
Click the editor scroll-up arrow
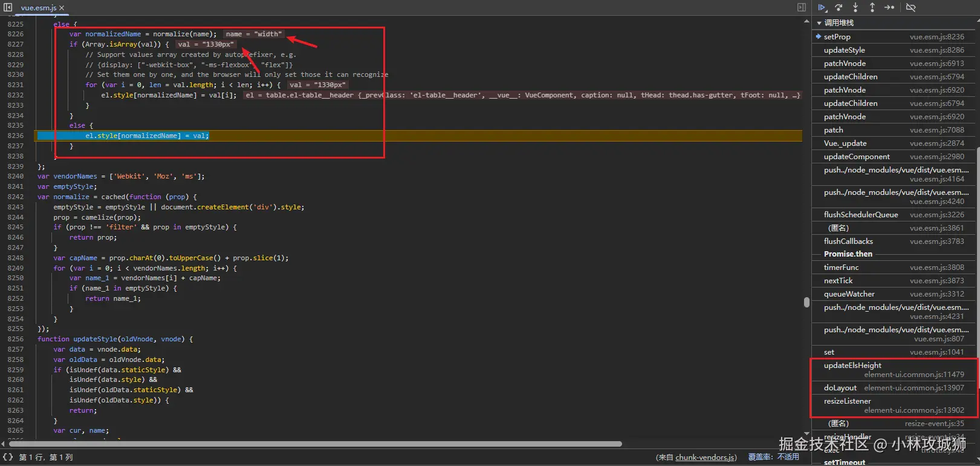pyautogui.click(x=806, y=21)
